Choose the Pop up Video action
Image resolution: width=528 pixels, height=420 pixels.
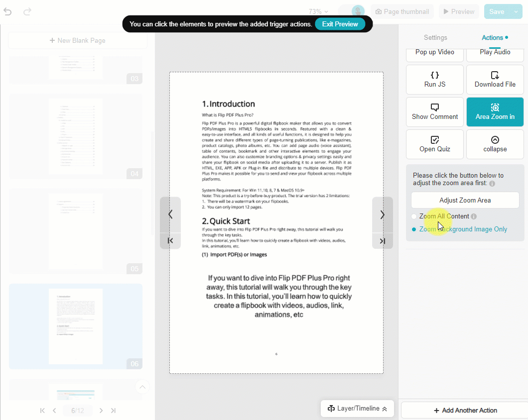point(435,54)
